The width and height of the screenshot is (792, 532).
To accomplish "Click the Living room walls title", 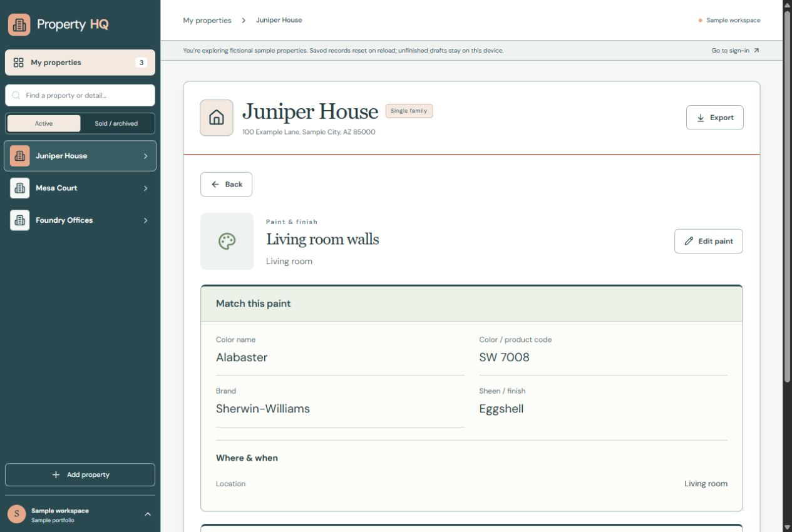I will click(322, 240).
